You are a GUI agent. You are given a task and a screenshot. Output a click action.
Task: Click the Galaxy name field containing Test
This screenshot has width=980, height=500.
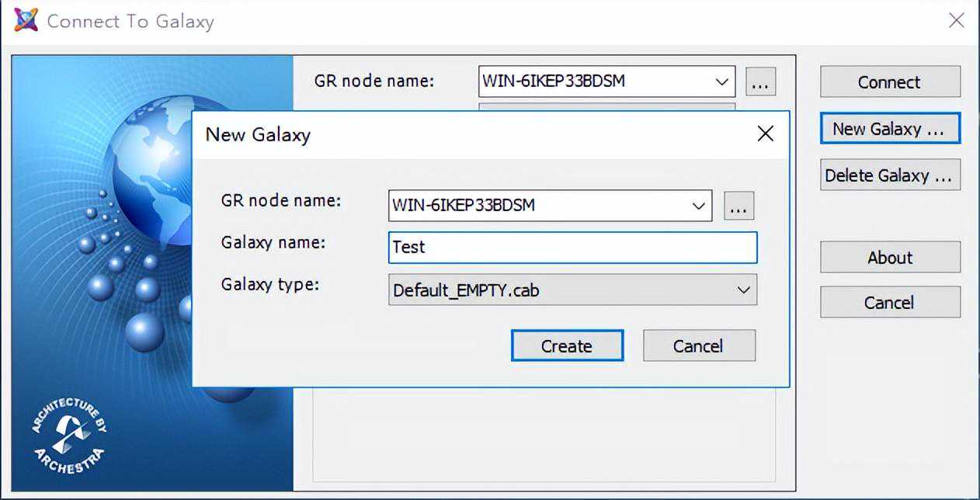[x=572, y=248]
